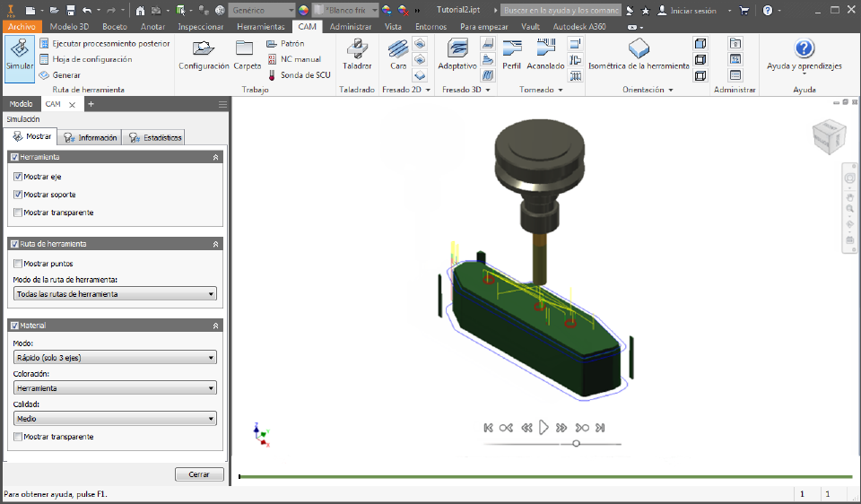Adjust the simulation speed slider handle
Viewport: 861px width, 504px height.
point(576,444)
